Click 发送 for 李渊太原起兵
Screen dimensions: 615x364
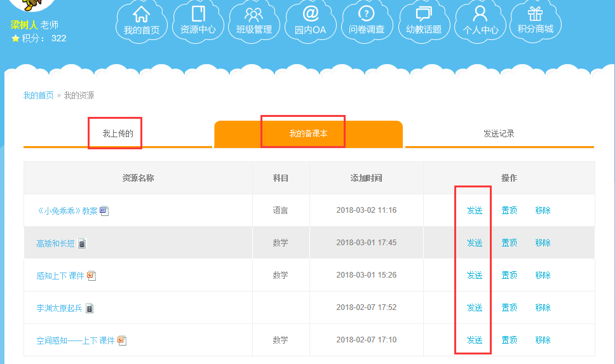click(475, 308)
